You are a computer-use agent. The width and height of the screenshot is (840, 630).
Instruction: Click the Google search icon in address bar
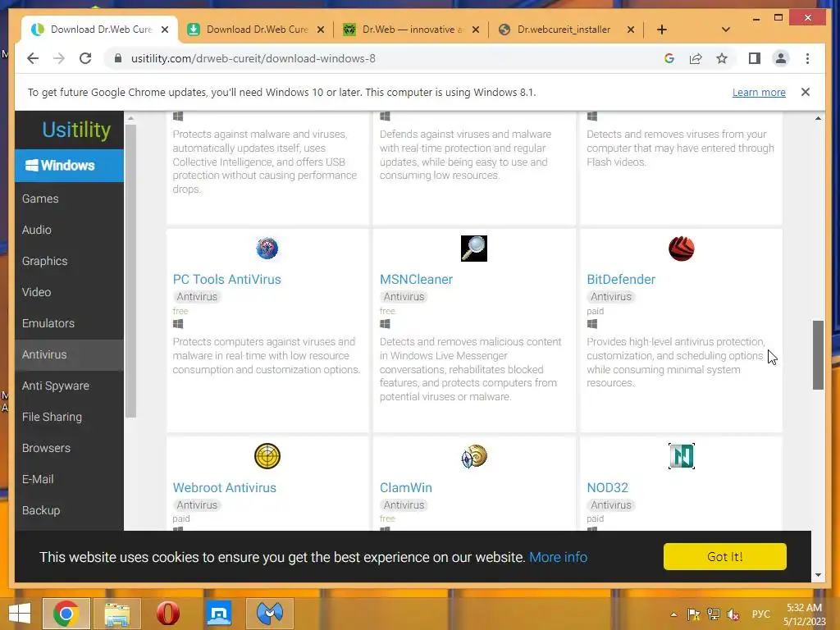click(669, 58)
